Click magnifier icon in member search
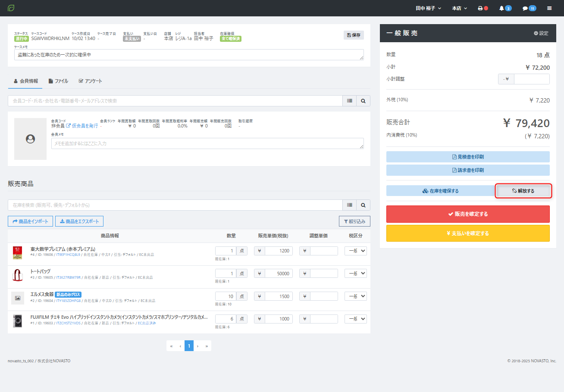 [x=363, y=101]
